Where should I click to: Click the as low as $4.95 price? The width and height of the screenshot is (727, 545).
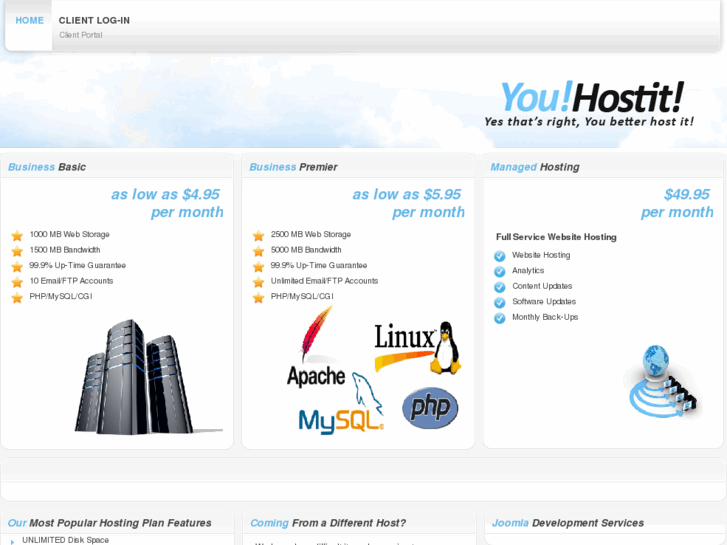[x=167, y=203]
